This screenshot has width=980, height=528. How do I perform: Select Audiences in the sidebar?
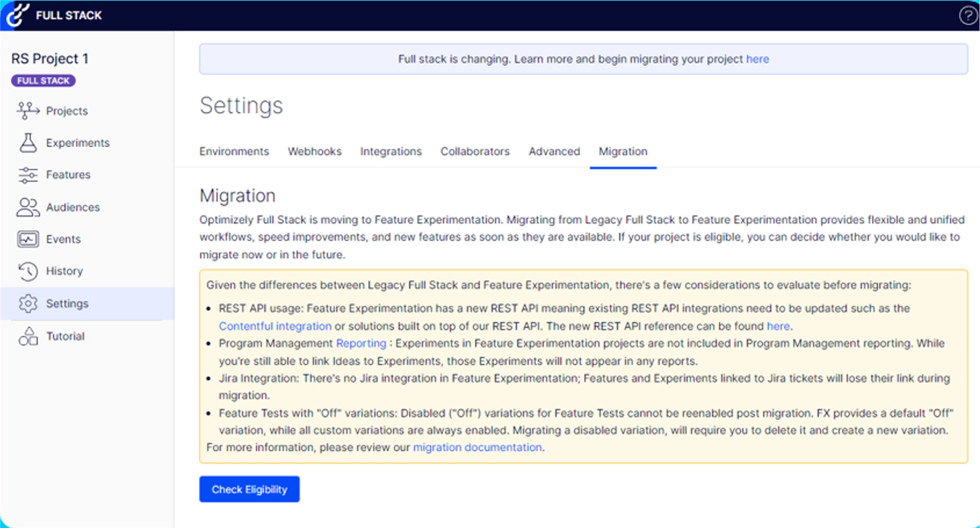click(x=73, y=207)
